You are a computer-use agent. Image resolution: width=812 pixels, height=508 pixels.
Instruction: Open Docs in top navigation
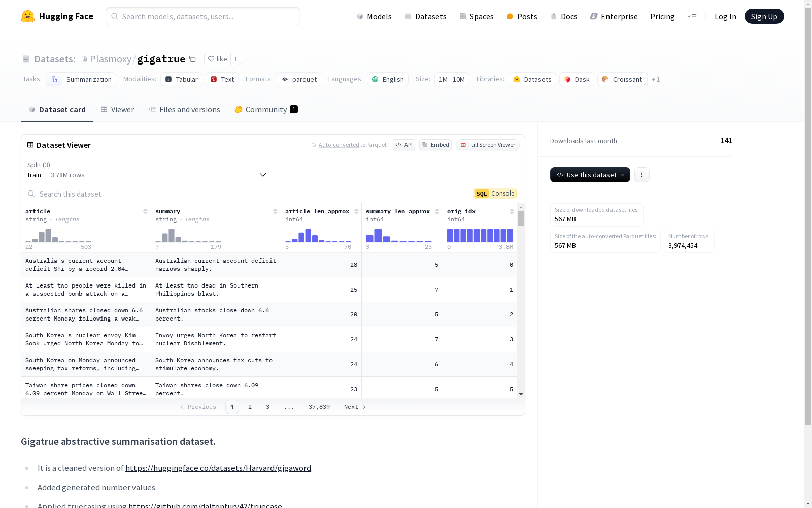click(564, 16)
